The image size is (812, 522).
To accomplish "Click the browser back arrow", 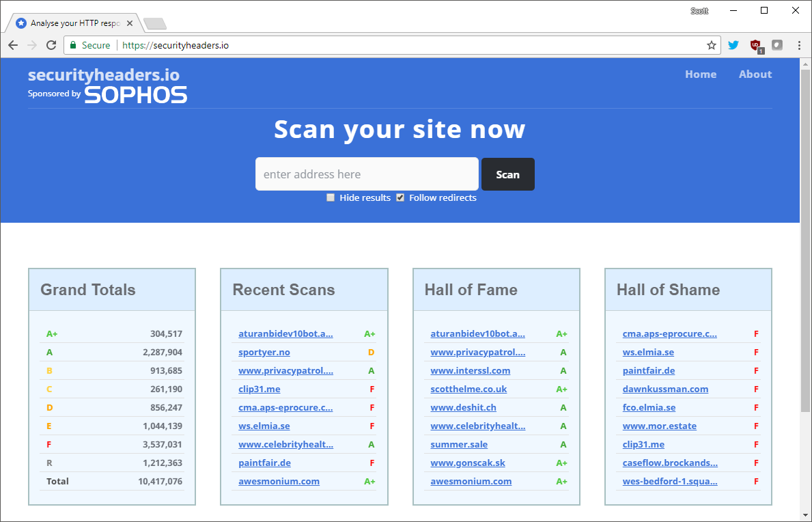I will pyautogui.click(x=13, y=45).
